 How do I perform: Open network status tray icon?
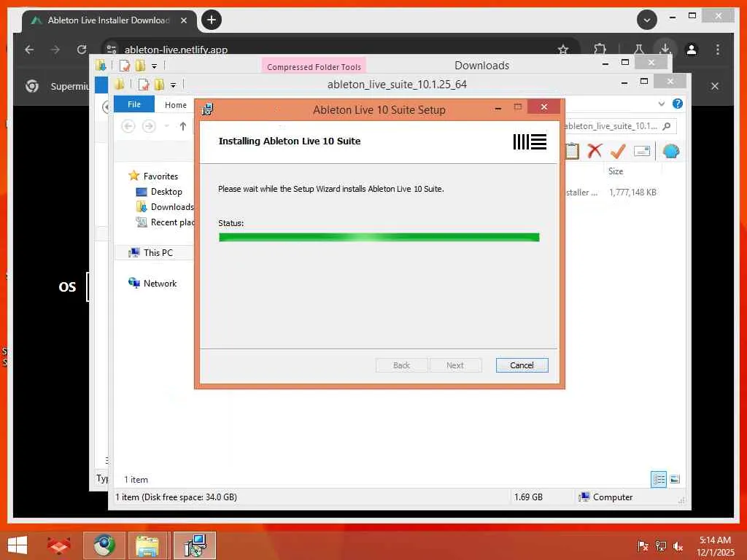coord(660,546)
